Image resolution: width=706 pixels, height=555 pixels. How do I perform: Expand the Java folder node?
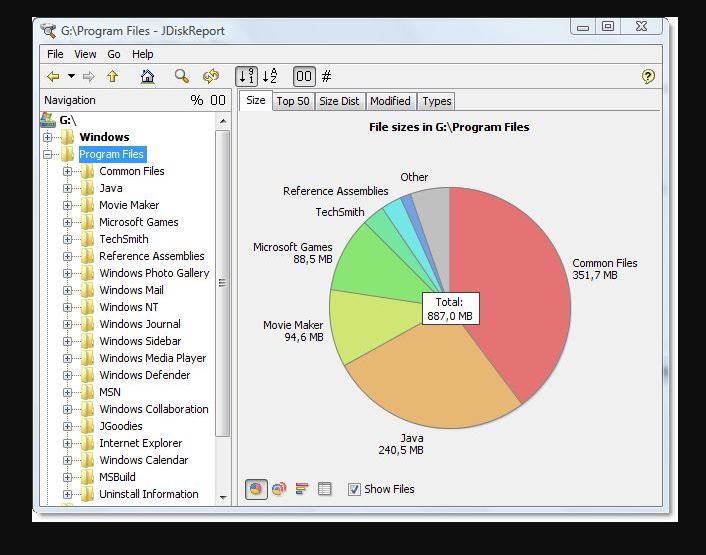[68, 188]
